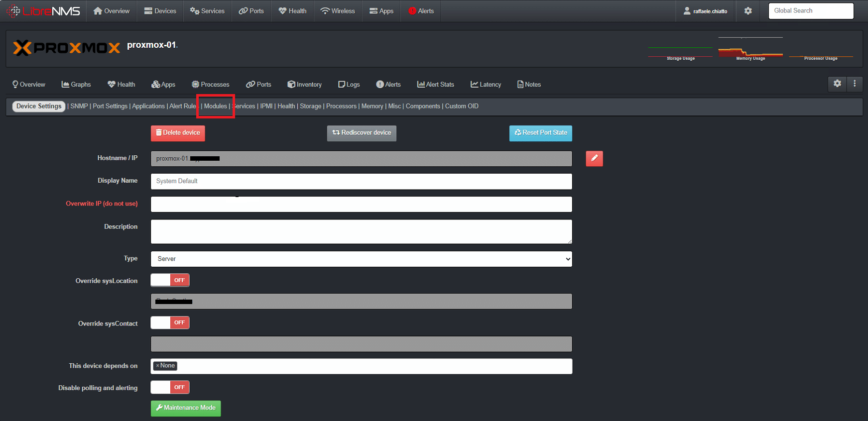868x421 pixels.
Task: Switch to device Health tab
Action: [122, 85]
